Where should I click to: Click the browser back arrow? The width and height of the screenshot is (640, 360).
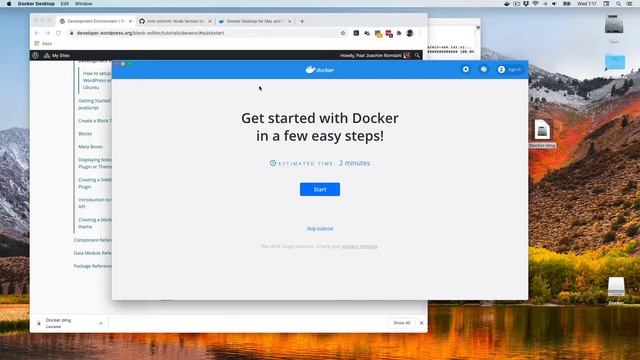click(37, 33)
